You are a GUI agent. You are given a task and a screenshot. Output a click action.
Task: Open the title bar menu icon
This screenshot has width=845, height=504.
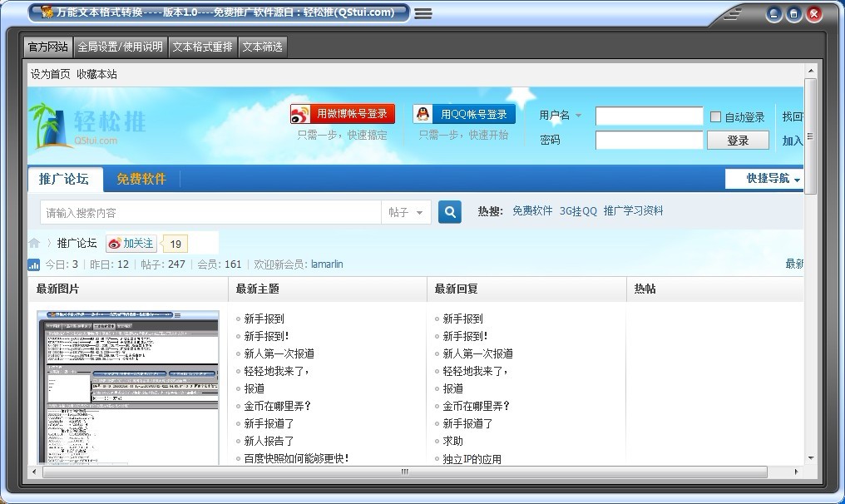pos(423,13)
